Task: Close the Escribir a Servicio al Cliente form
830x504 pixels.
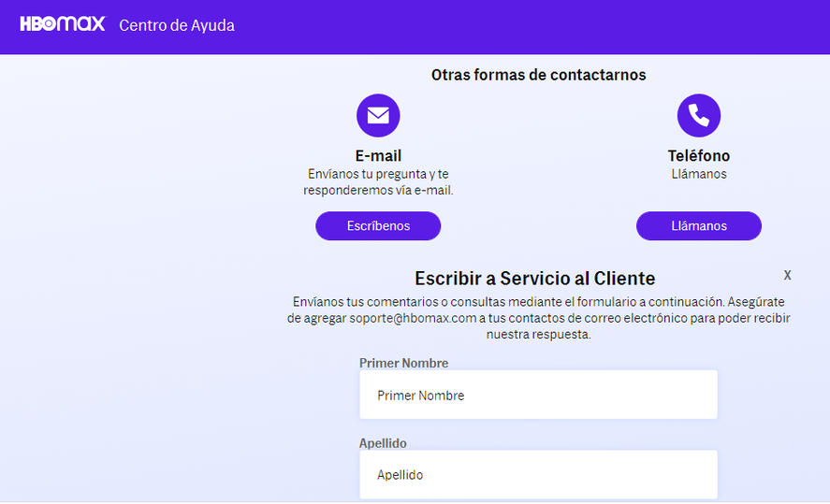Action: coord(787,275)
